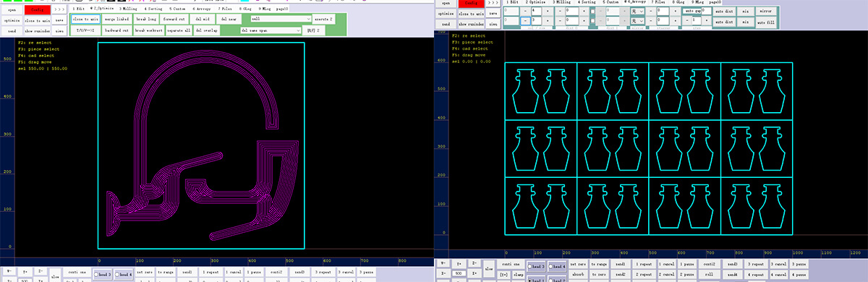Click 'forward cut' button
Image resolution: width=868 pixels, height=282 pixels.
click(x=175, y=19)
